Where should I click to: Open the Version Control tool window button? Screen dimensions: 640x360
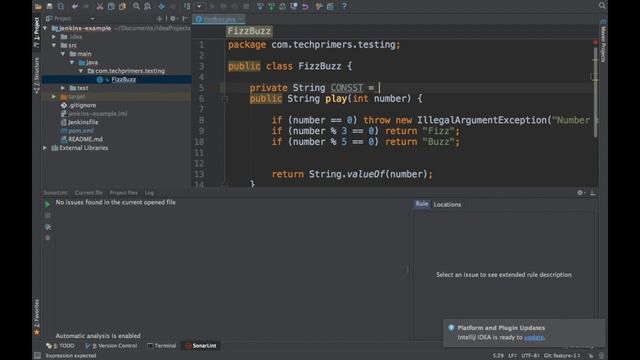coord(111,346)
